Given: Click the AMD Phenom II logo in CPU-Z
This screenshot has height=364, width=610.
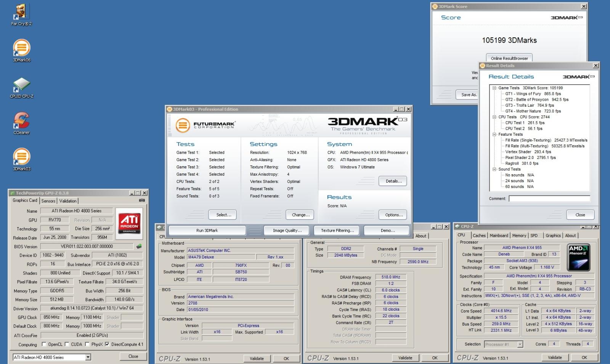Looking at the screenshot, I should (x=578, y=257).
